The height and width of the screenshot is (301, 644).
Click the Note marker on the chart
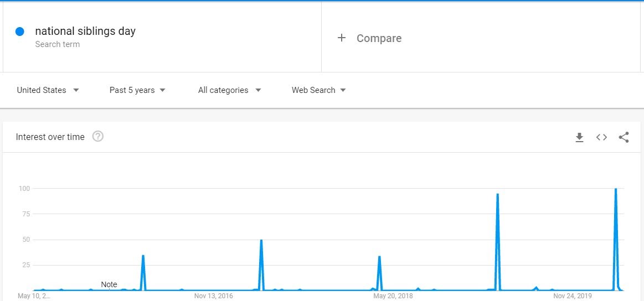[109, 284]
